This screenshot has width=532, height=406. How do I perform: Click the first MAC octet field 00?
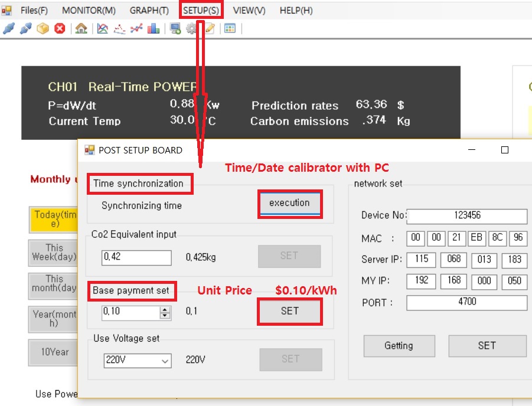click(x=416, y=238)
